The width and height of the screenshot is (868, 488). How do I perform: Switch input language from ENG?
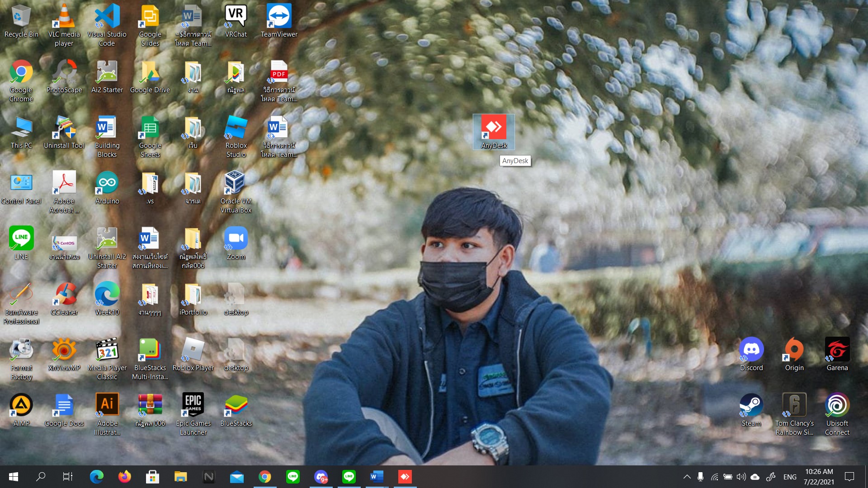tap(790, 477)
